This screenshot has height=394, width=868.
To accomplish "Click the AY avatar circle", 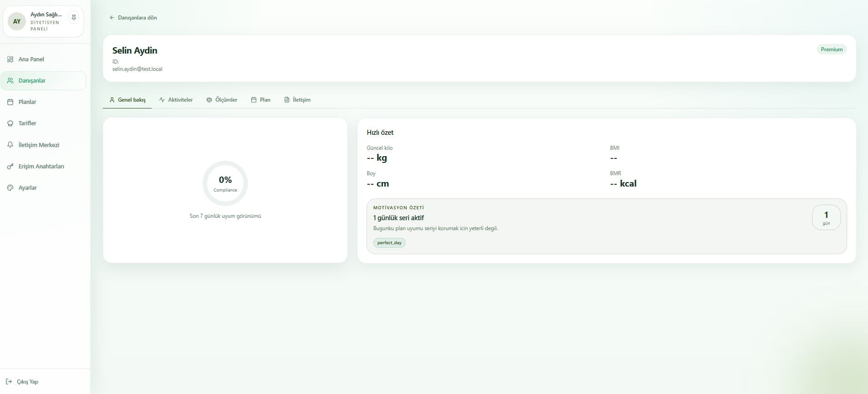I will (x=17, y=21).
